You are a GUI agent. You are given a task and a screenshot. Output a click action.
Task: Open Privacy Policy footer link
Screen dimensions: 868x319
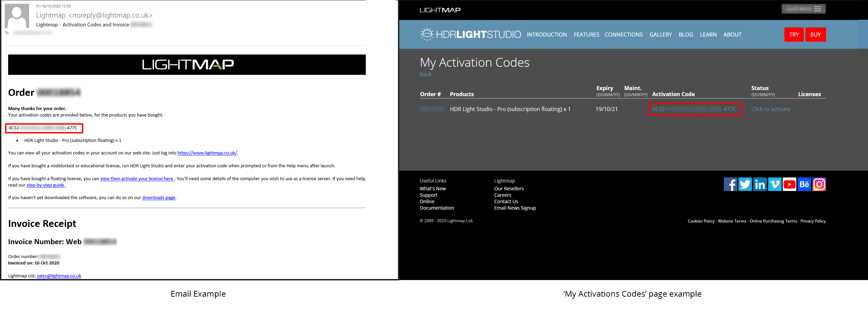[x=813, y=221]
